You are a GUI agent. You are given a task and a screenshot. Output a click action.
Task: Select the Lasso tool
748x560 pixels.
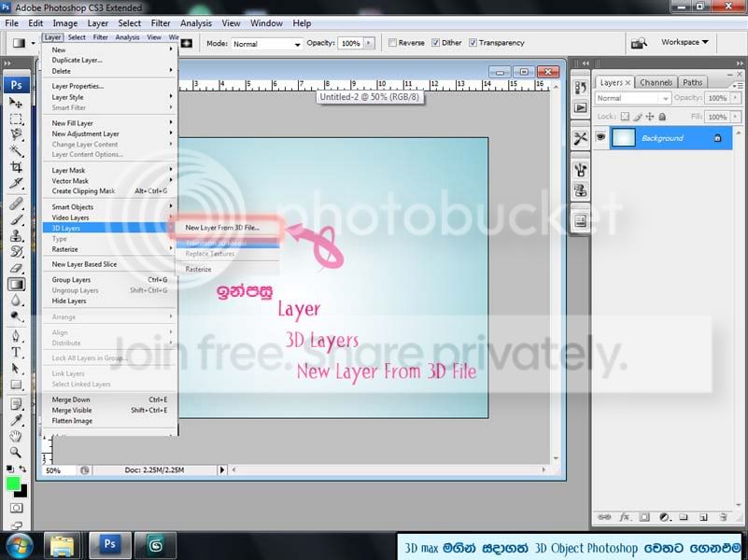tap(16, 134)
